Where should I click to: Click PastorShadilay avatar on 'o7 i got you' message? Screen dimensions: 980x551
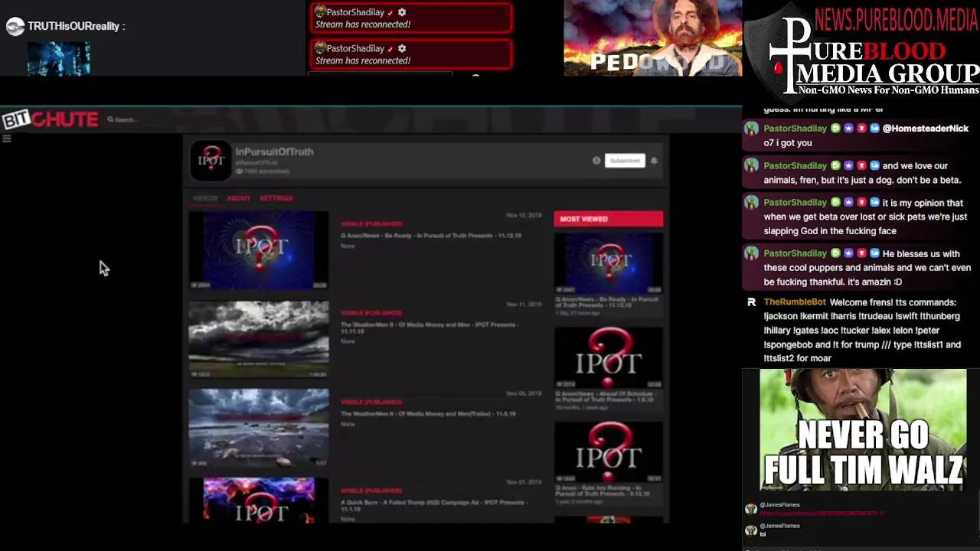[x=751, y=129]
